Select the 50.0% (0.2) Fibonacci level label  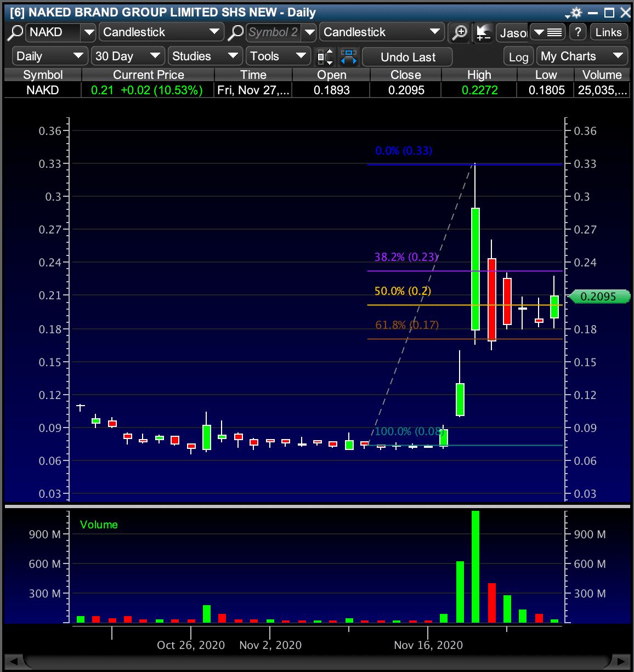[x=403, y=291]
